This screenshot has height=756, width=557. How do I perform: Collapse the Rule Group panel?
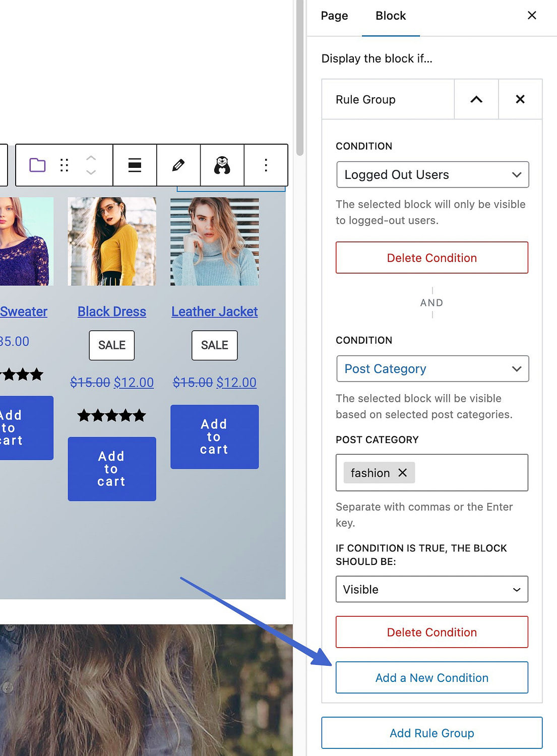(x=476, y=99)
